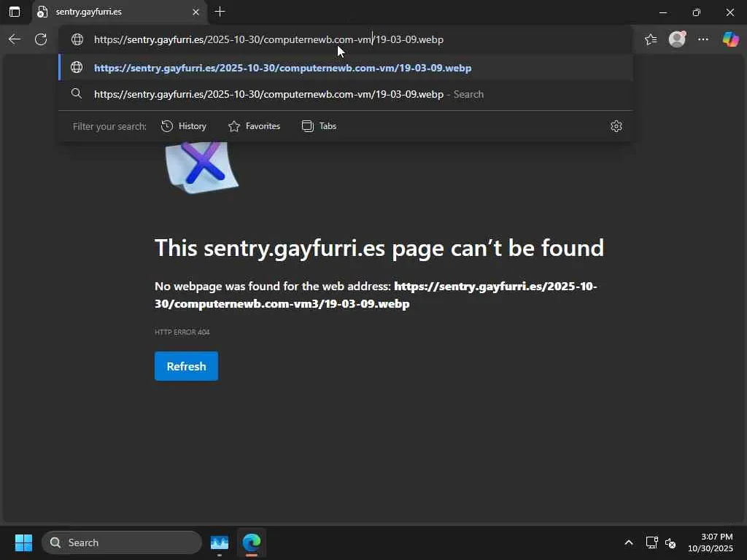Open the muted volume tray icon
The width and height of the screenshot is (747, 560).
[670, 542]
